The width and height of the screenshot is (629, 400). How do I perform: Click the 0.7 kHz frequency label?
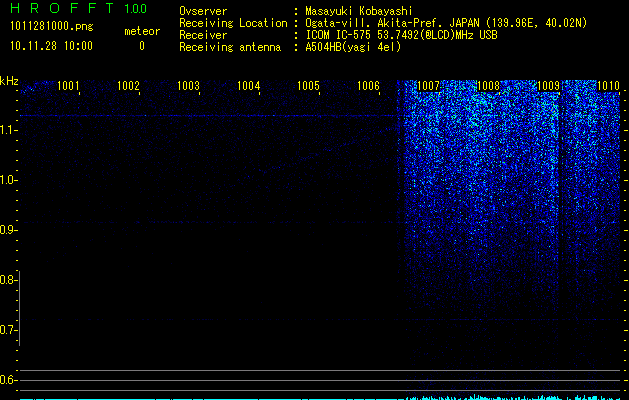(8, 330)
